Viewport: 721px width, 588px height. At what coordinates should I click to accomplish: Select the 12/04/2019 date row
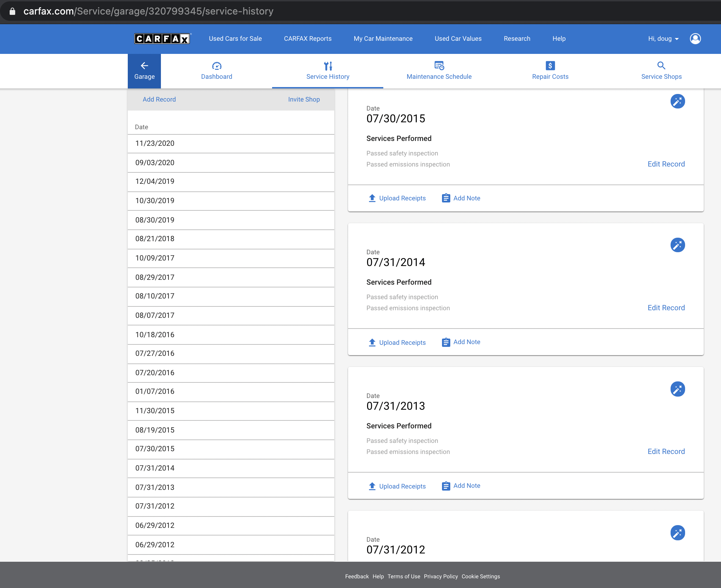click(x=231, y=182)
